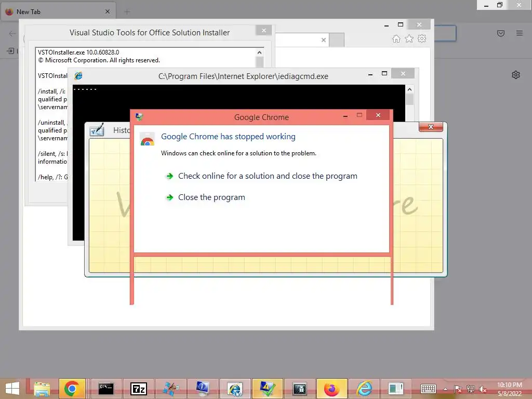Open the clock showing 10:10 PM
The image size is (532, 399).
(x=510, y=389)
